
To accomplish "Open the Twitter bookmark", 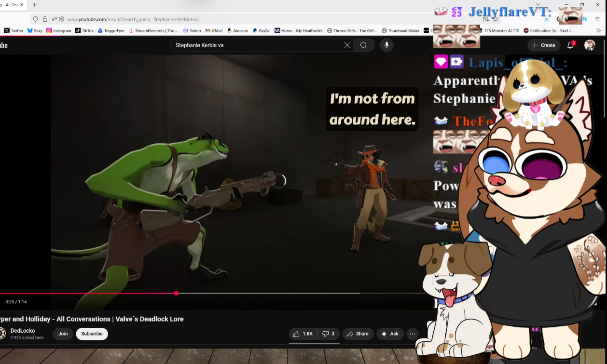I will (x=14, y=31).
